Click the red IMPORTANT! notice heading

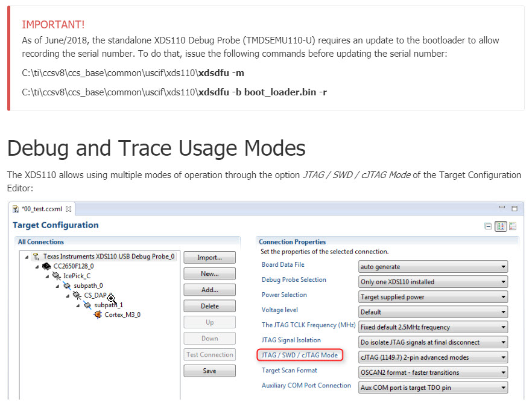[53, 25]
